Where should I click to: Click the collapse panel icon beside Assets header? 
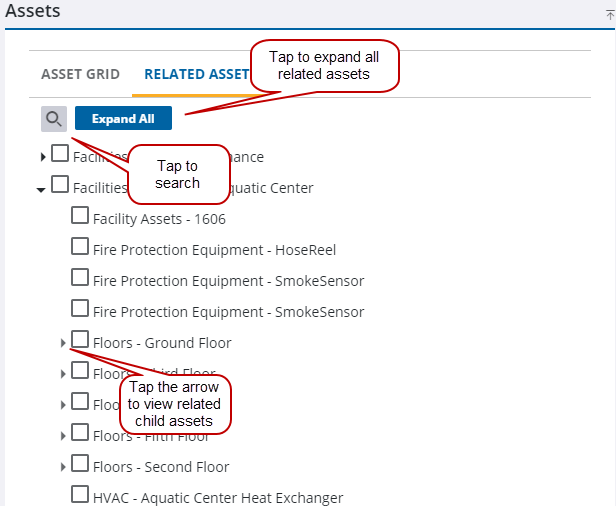coord(609,15)
